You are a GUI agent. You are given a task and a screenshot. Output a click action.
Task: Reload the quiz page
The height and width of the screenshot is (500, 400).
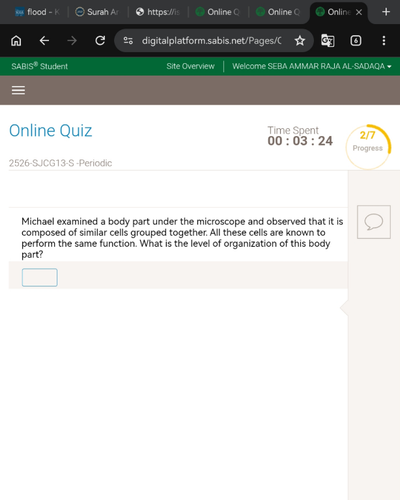point(100,41)
